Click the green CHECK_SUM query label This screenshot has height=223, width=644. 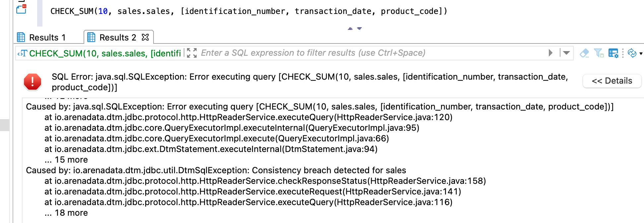tap(105, 53)
